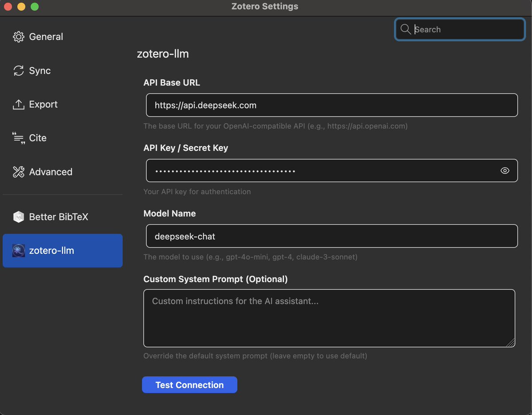Close the Zotero Settings window
This screenshot has width=532, height=415.
coord(8,7)
